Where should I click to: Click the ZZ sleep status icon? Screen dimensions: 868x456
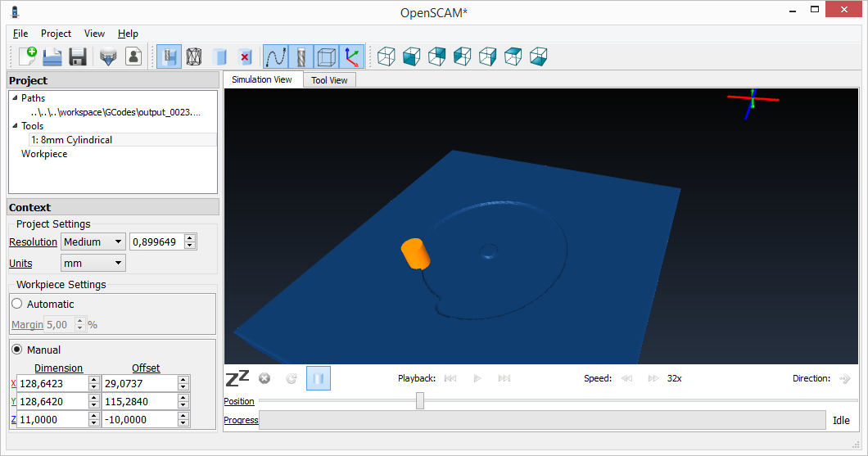(237, 378)
